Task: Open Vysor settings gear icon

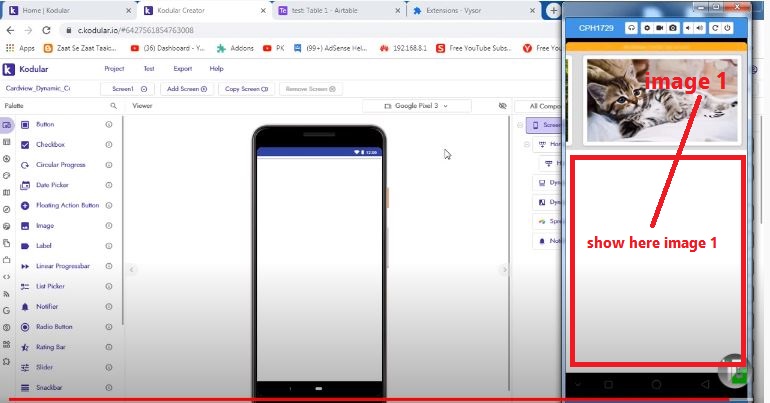Action: pyautogui.click(x=647, y=28)
